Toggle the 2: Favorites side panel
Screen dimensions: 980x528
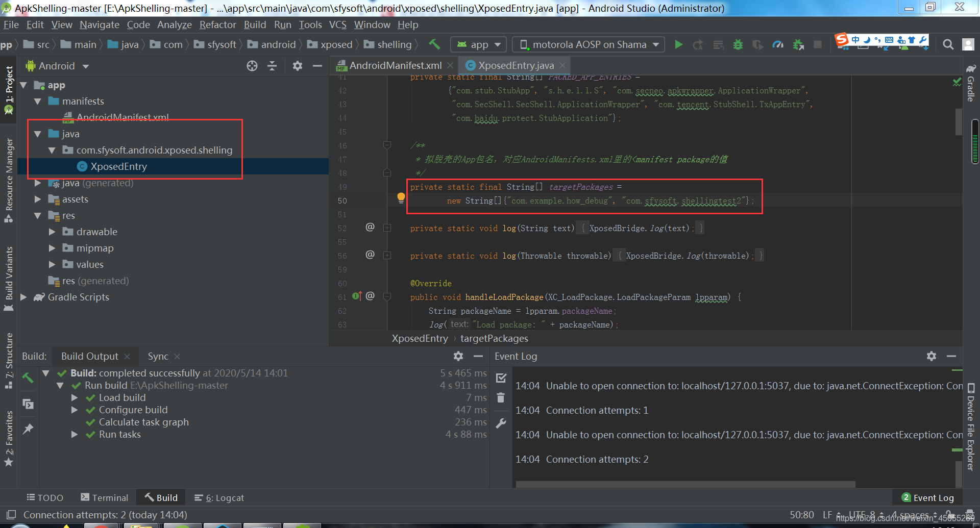click(9, 439)
